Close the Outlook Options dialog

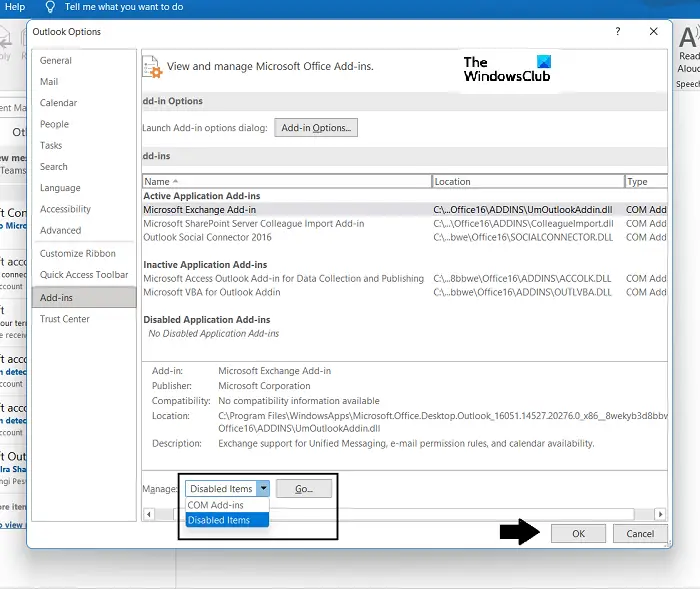pos(654,31)
